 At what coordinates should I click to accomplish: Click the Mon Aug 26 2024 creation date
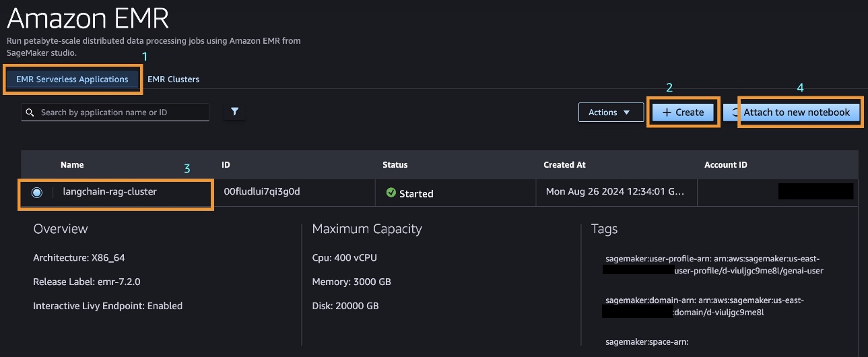click(x=615, y=192)
